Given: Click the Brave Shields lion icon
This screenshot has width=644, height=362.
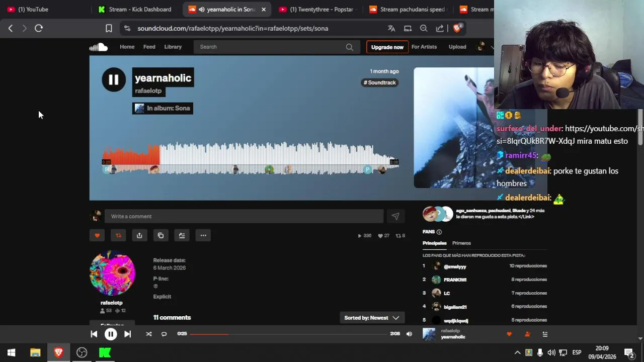Looking at the screenshot, I should click(x=457, y=28).
